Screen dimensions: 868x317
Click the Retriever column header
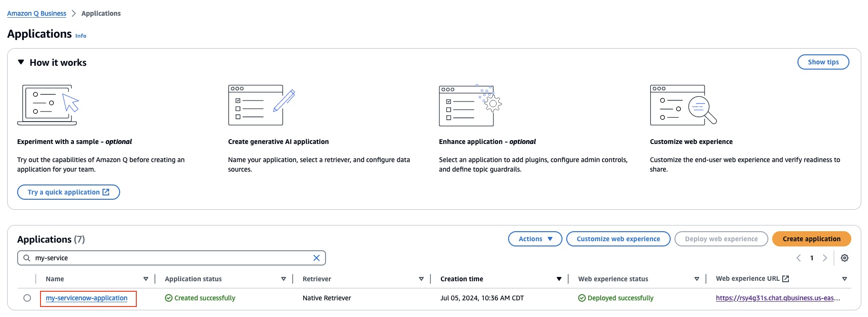tap(317, 279)
